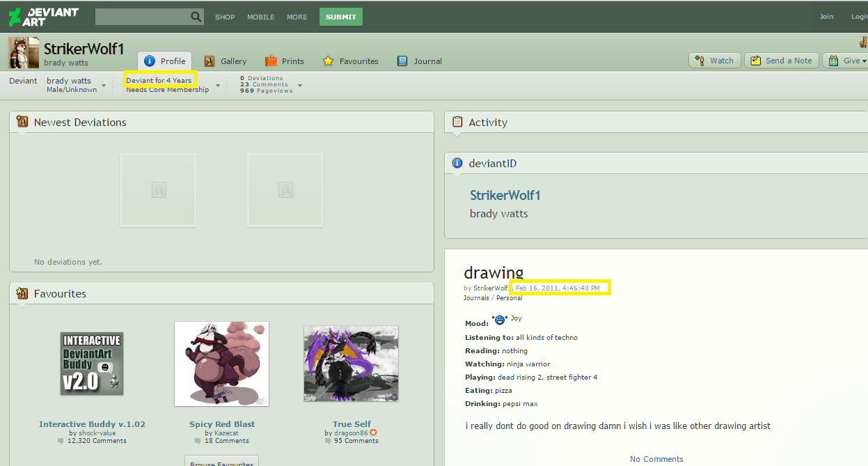Click the Watch button
The image size is (868, 466).
click(714, 61)
